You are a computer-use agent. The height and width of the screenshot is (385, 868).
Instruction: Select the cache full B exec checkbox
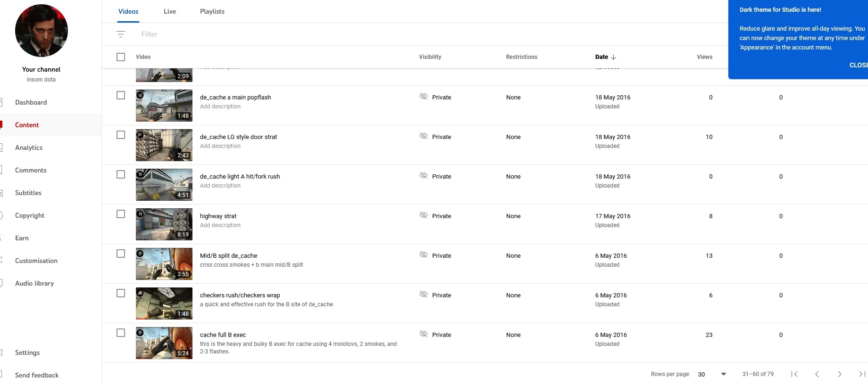coord(121,333)
